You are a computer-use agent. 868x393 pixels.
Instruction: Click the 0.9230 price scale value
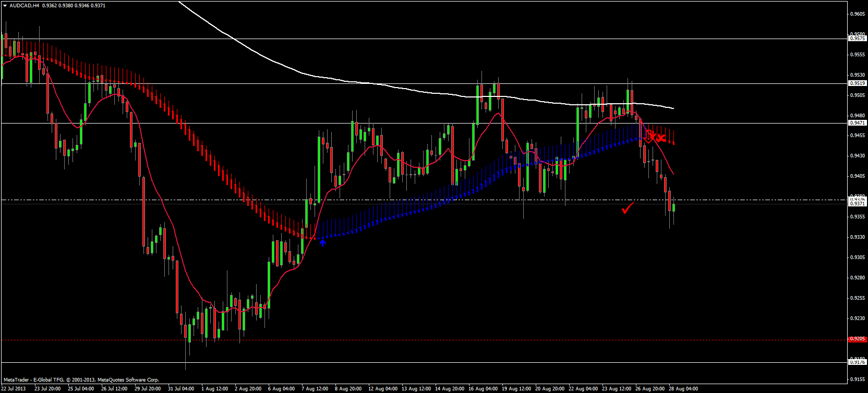tap(858, 318)
